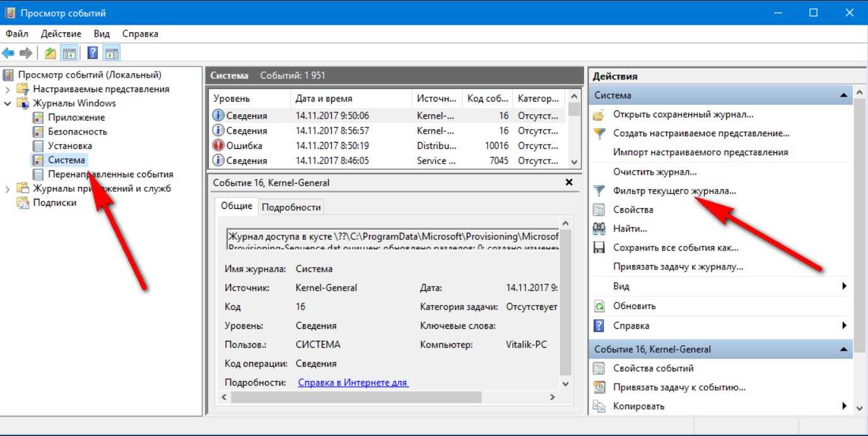868x436 pixels.
Task: Open the Справка в Интернете link
Action: (353, 382)
